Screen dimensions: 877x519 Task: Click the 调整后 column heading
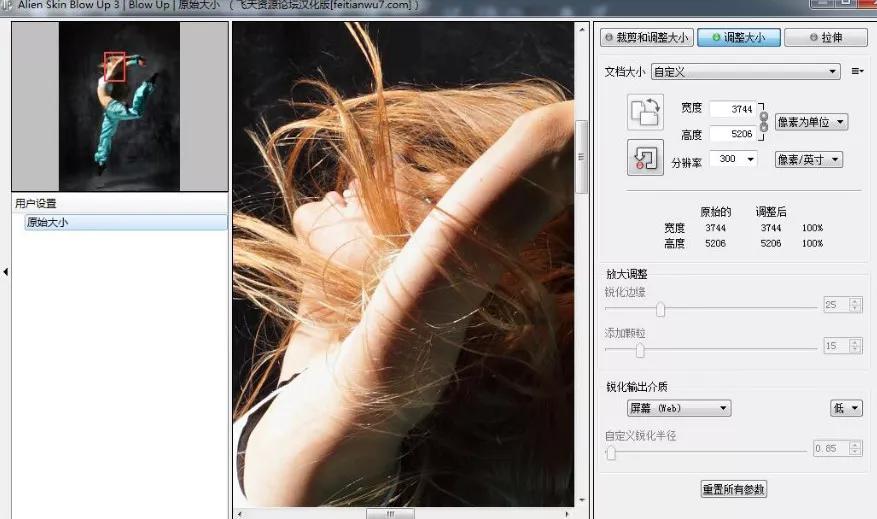coord(771,212)
